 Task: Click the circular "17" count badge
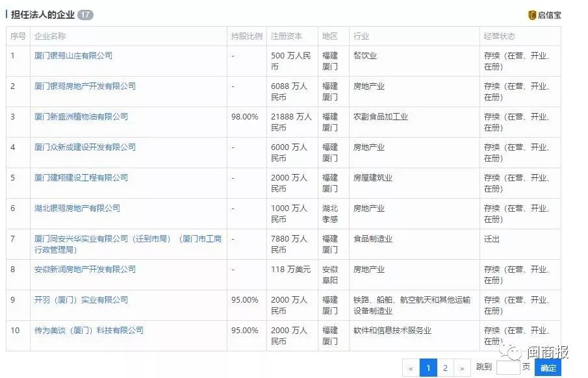(x=84, y=11)
